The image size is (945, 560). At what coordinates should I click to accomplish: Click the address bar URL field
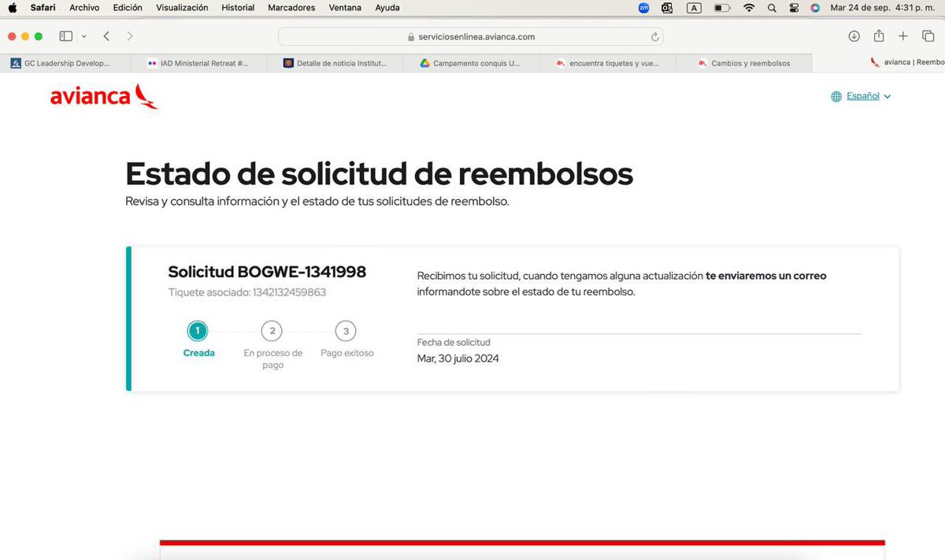click(470, 36)
